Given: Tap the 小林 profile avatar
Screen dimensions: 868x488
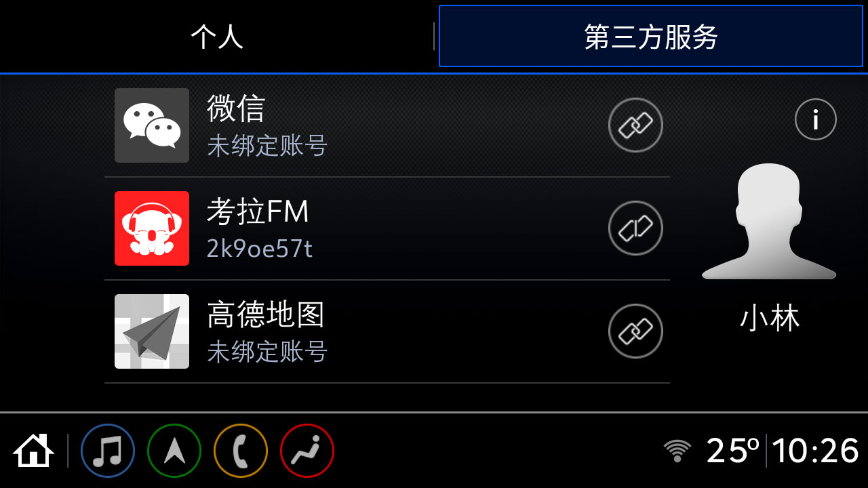Looking at the screenshot, I should 769,221.
